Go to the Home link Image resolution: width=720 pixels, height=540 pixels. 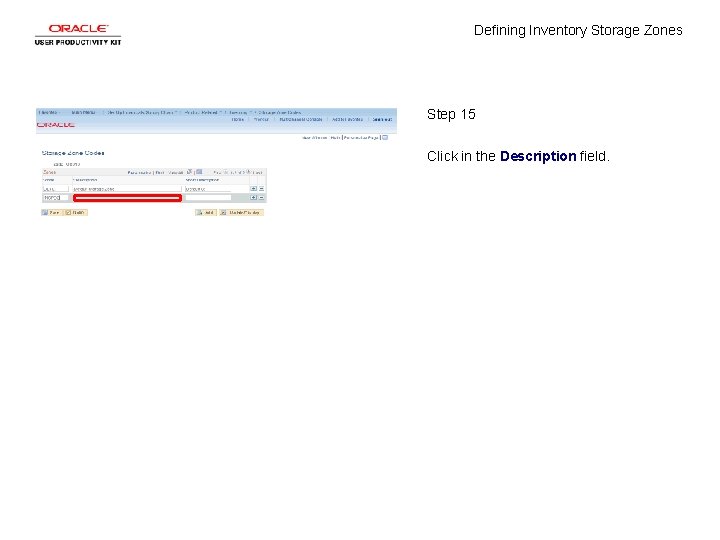237,119
